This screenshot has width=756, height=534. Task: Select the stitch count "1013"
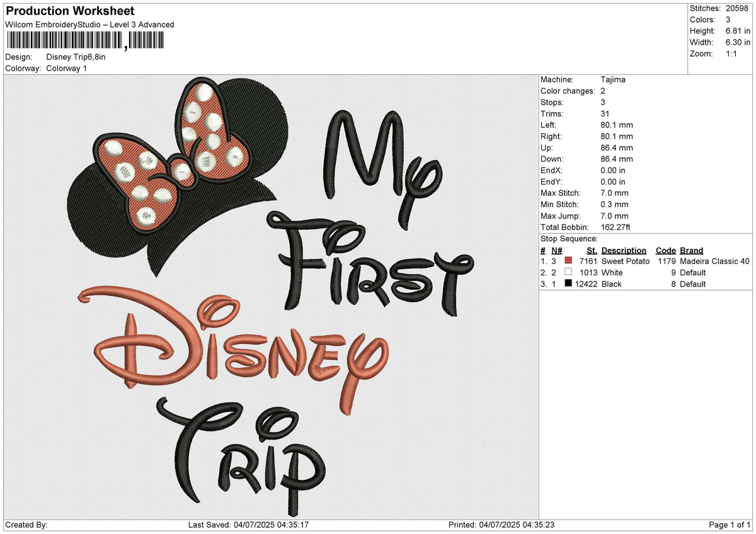[x=588, y=272]
